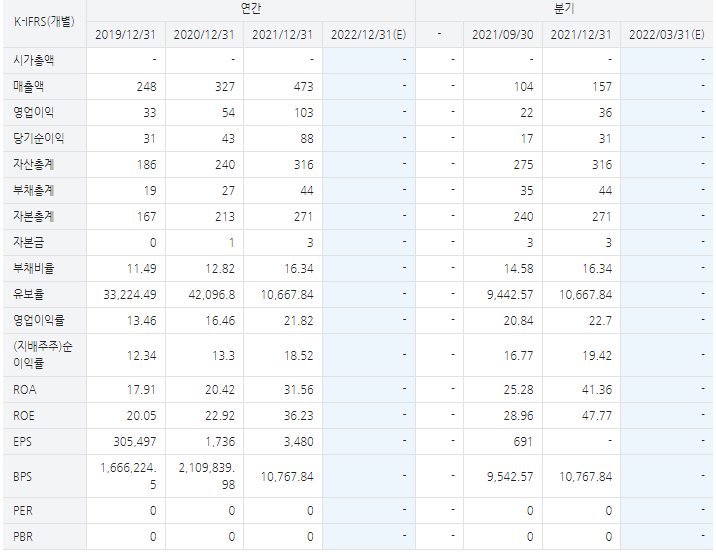
Task: Click the 2022/03/31(E) column header
Action: coord(667,35)
